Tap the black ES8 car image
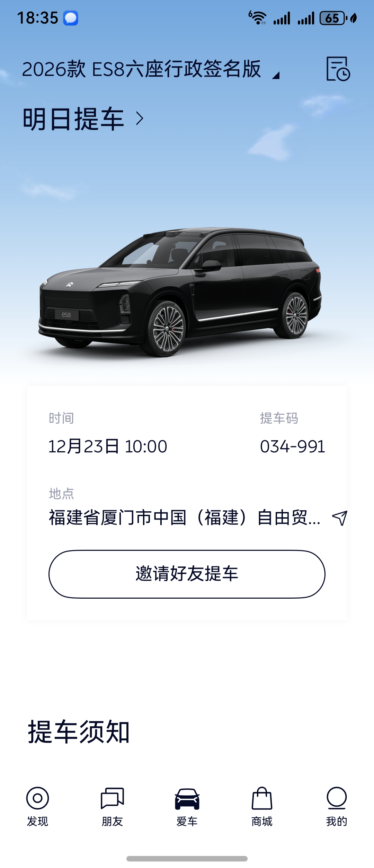This screenshot has height=868, width=374. click(180, 292)
